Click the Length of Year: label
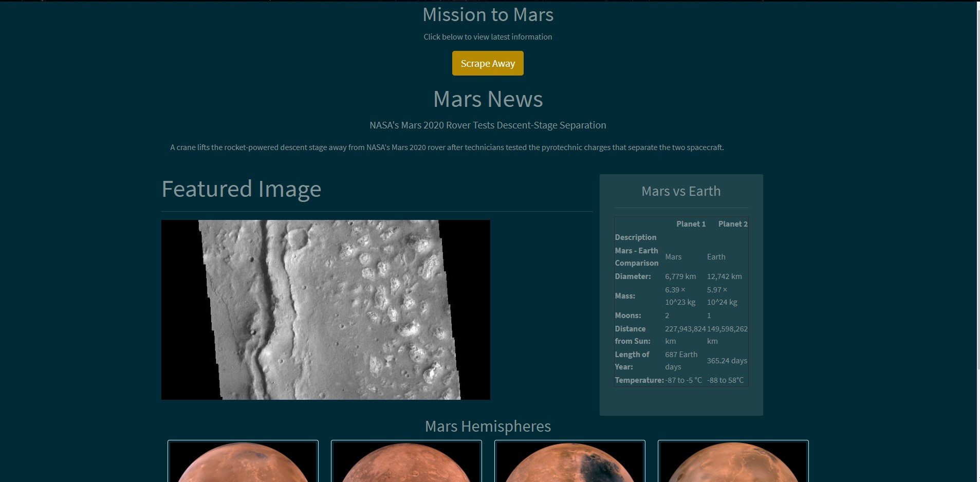The image size is (980, 482). [632, 361]
